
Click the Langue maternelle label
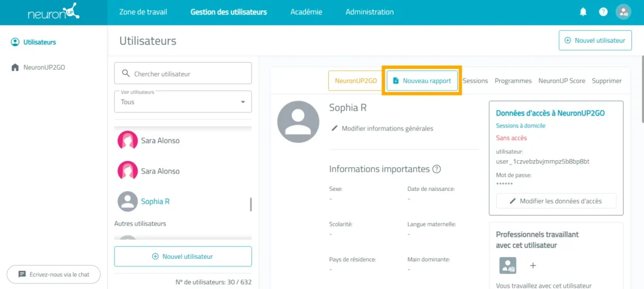coord(432,224)
